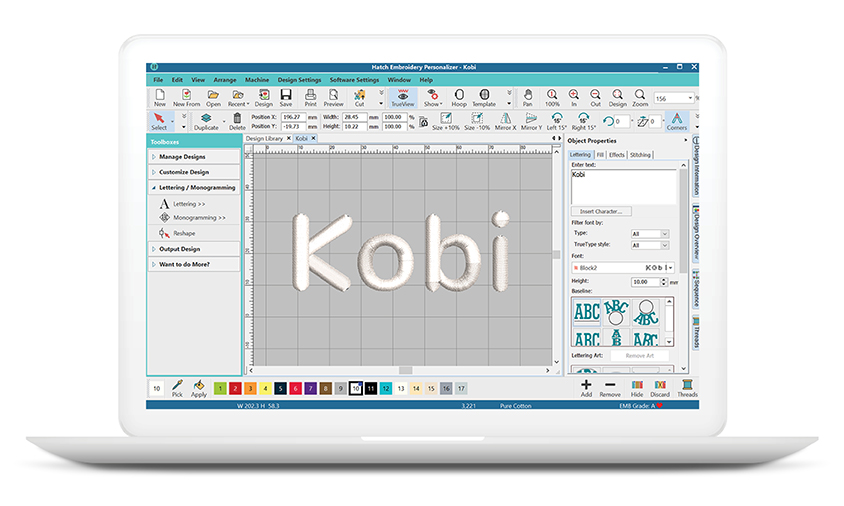
Task: Click the Insert Character button
Action: click(601, 212)
